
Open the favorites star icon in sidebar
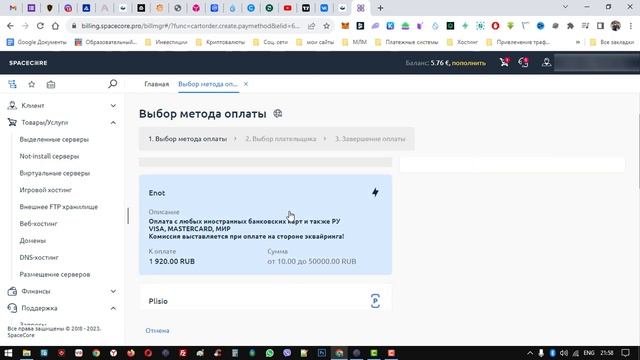[x=31, y=84]
